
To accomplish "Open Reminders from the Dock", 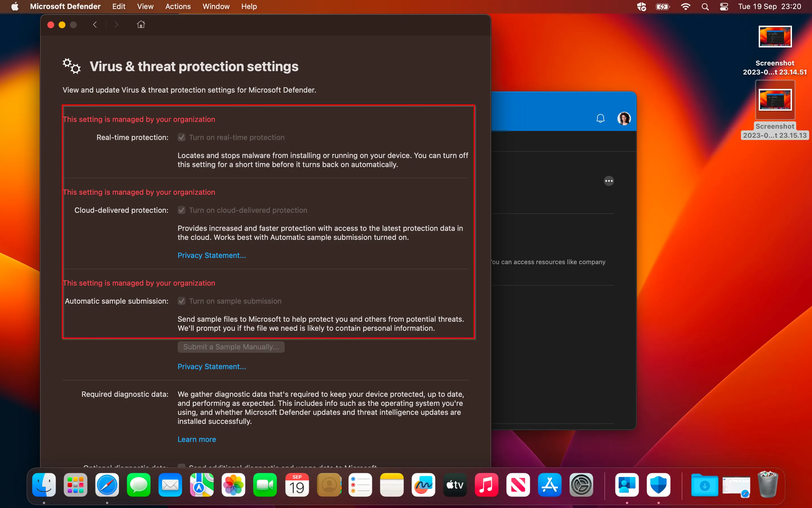I will (x=360, y=485).
